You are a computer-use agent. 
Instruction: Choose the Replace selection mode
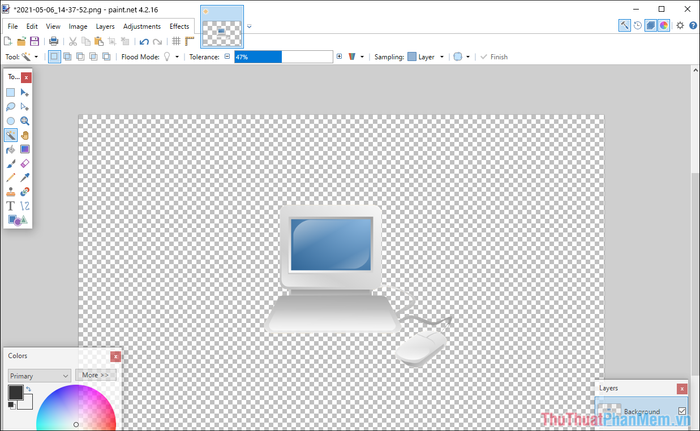pos(54,57)
